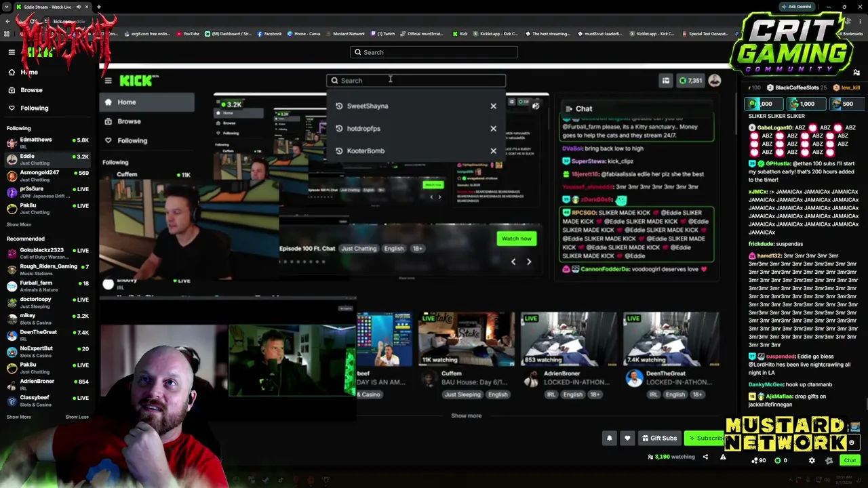Screen dimensions: 868x488
Task: Open the inner Kick page hamburger menu
Action: click(x=108, y=81)
